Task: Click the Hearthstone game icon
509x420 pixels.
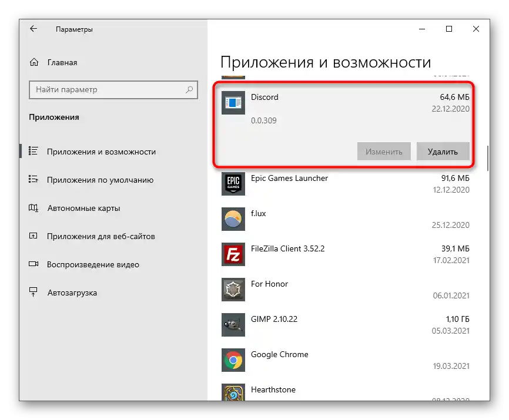Action: pos(233,394)
